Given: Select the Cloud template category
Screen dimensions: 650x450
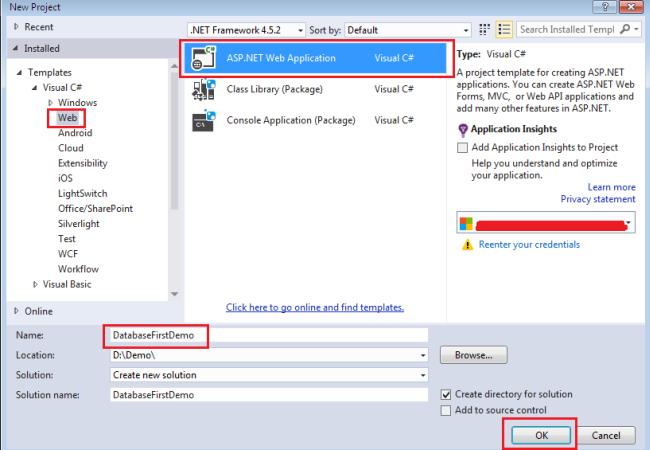Looking at the screenshot, I should [x=70, y=148].
